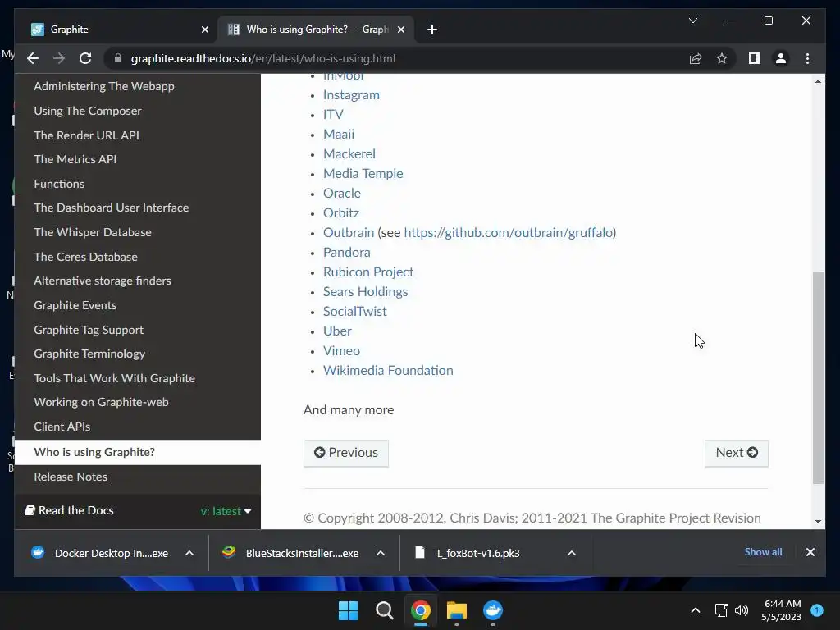
Task: Open the Chrome three-dot menu
Action: pos(807,58)
